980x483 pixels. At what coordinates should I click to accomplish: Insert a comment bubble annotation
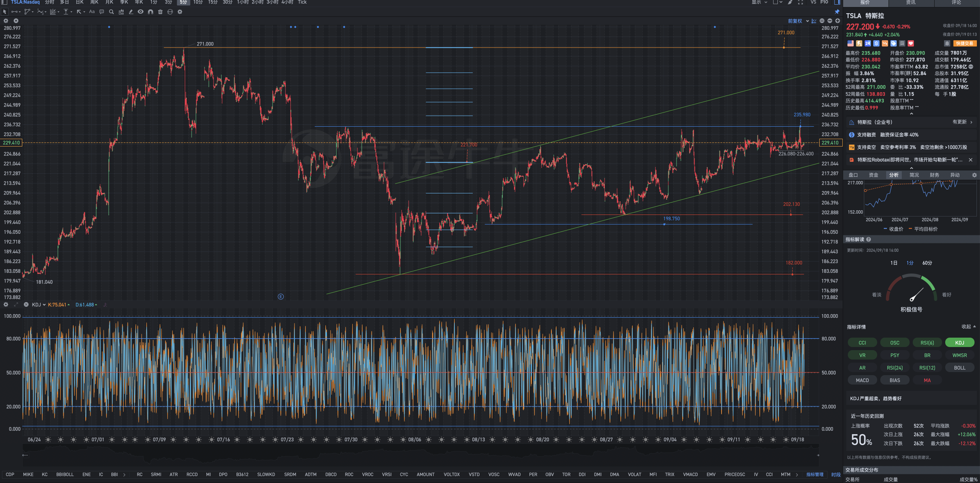tap(102, 12)
